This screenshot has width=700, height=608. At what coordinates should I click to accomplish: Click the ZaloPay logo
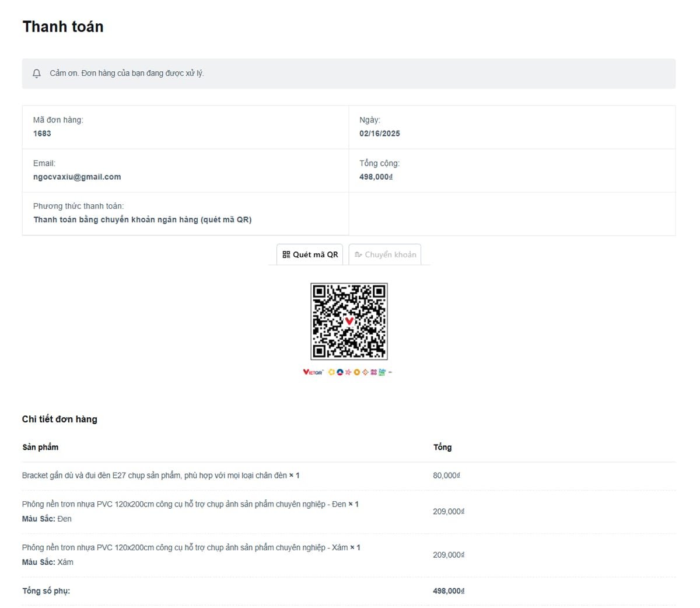pos(382,372)
